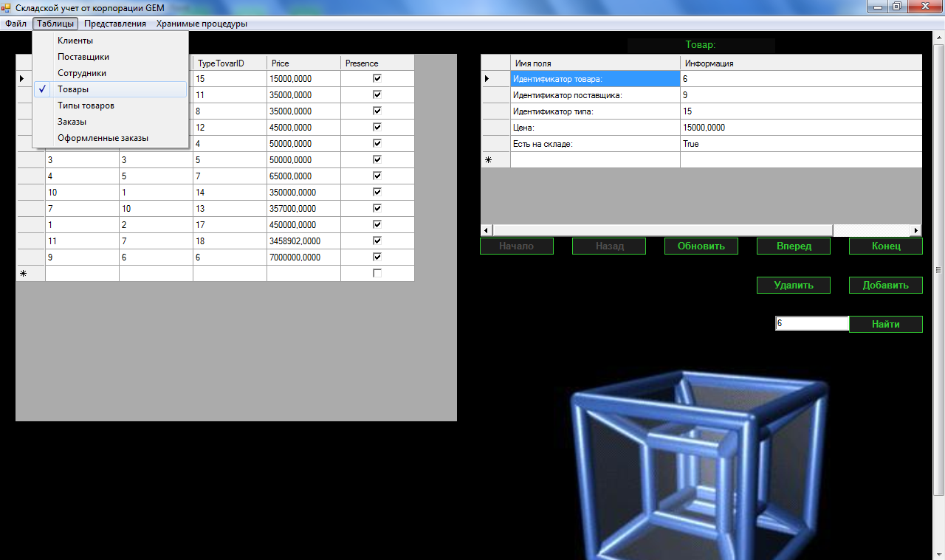Click the detail grid scroll-right arrow
Image resolution: width=945 pixels, height=560 pixels.
(916, 230)
